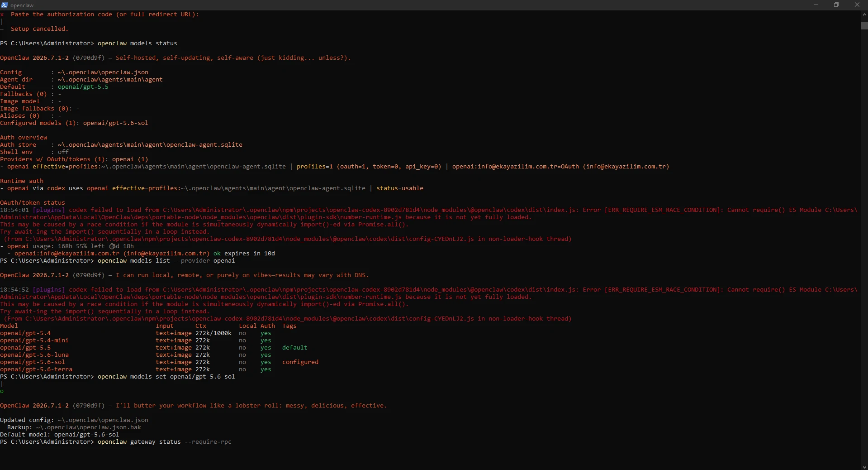Click the 'Image fallbacks (0)' label
The width and height of the screenshot is (868, 470).
[34, 109]
